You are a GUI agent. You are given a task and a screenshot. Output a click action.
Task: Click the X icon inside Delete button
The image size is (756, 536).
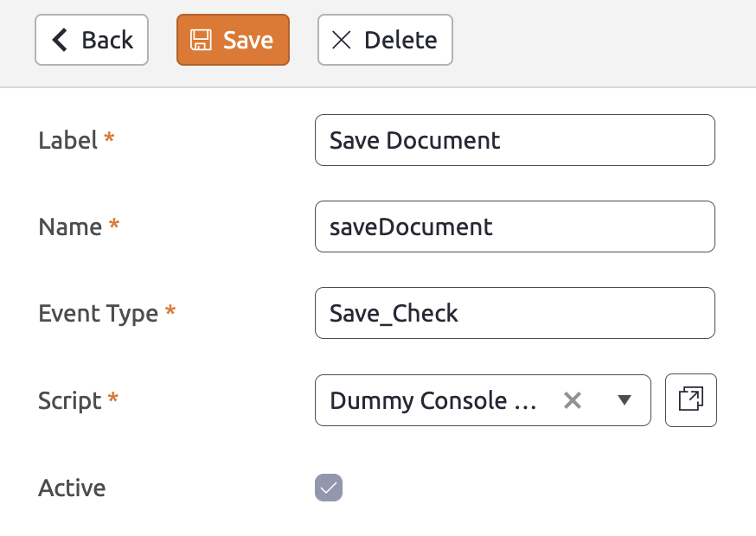click(x=342, y=40)
